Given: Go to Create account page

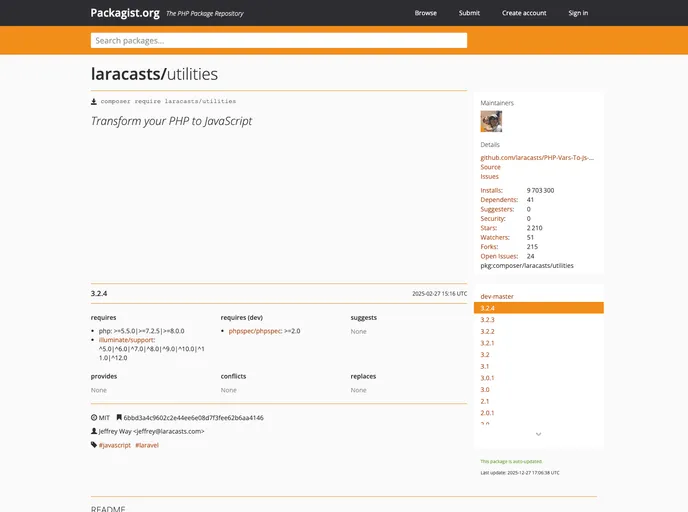Looking at the screenshot, I should [524, 13].
